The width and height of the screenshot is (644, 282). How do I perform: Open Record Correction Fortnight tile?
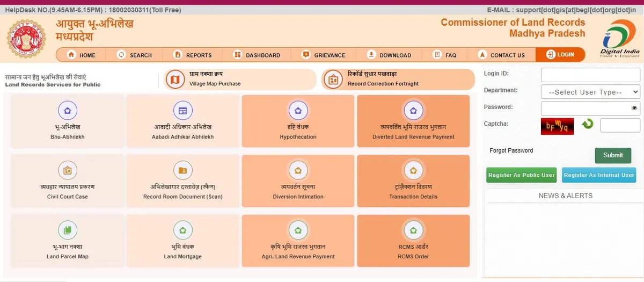coord(398,79)
